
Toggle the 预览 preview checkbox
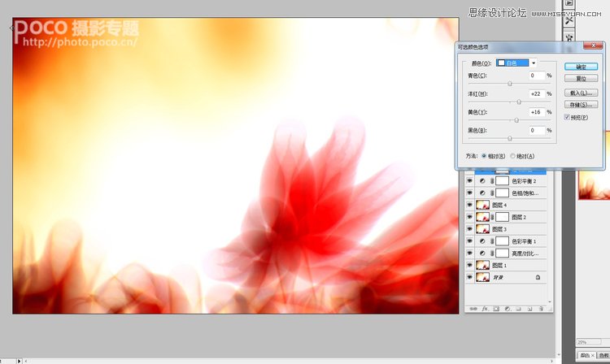[x=568, y=118]
